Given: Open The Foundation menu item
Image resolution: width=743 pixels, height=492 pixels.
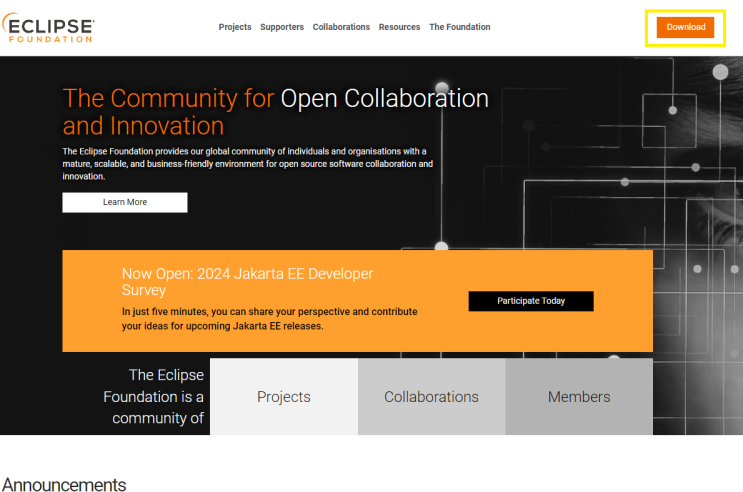Looking at the screenshot, I should click(460, 27).
